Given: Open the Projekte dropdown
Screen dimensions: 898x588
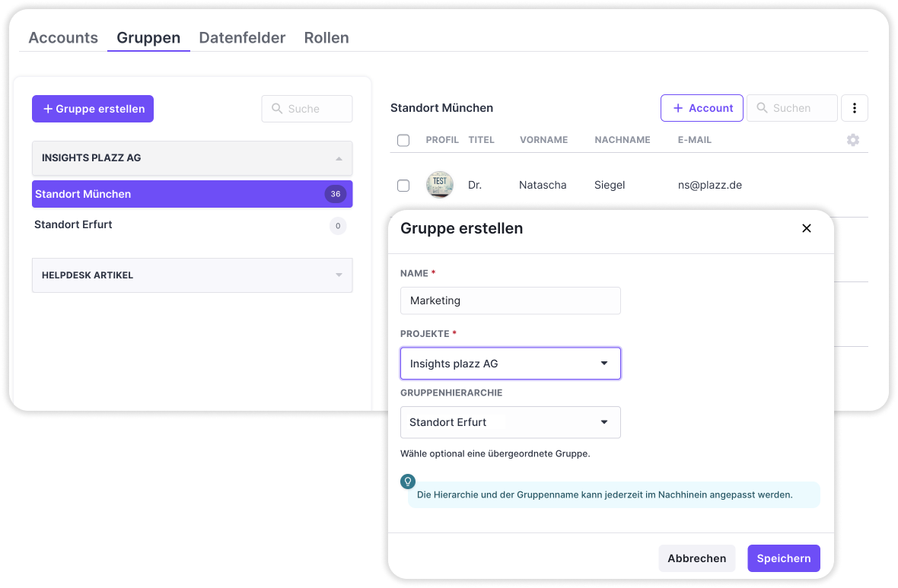Looking at the screenshot, I should [x=510, y=364].
